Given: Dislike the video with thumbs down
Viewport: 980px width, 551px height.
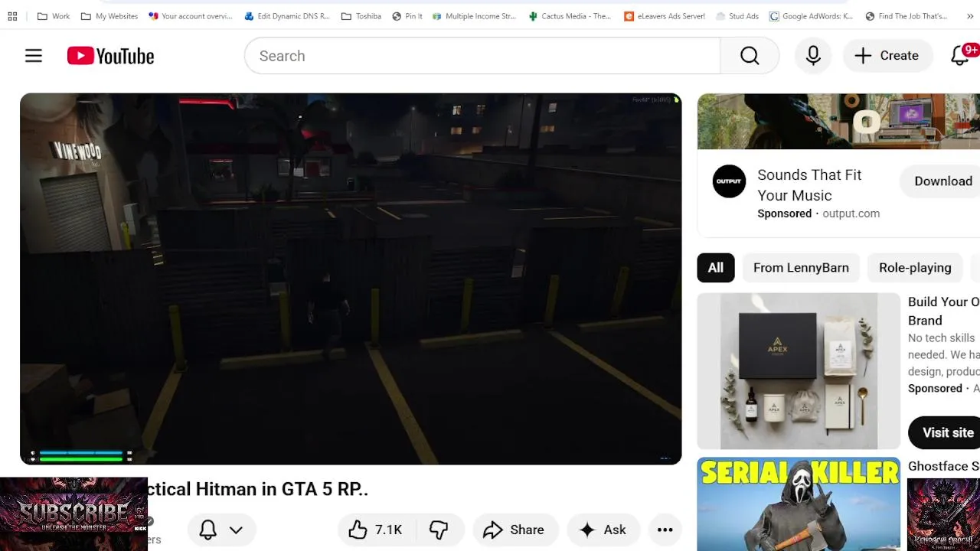Looking at the screenshot, I should (x=439, y=530).
